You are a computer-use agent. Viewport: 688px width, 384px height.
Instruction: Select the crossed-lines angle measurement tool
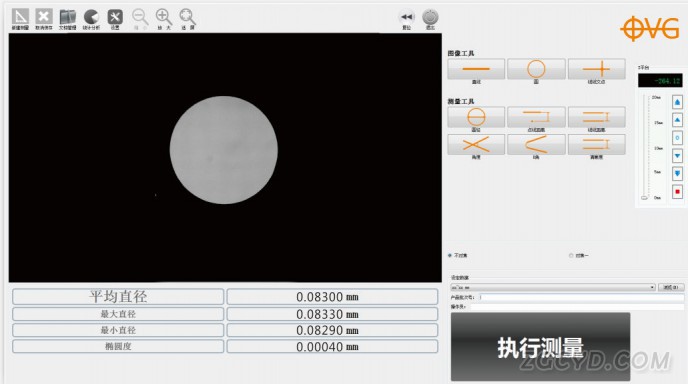(476, 144)
